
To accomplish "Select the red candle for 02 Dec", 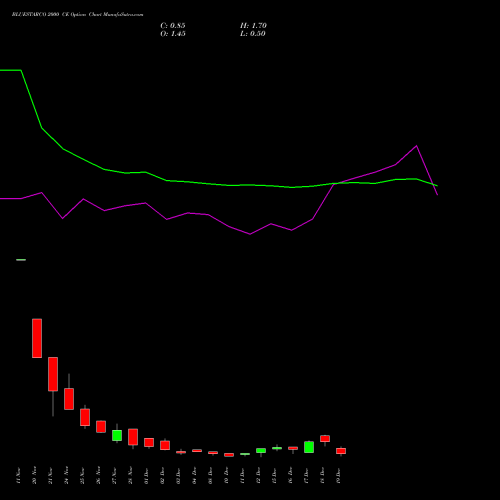I will [165, 445].
